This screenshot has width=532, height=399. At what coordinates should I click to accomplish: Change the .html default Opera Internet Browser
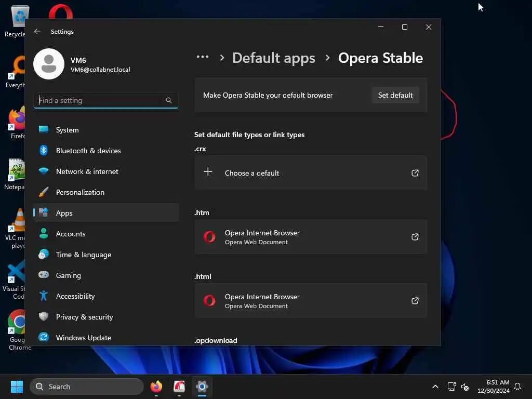click(x=311, y=301)
